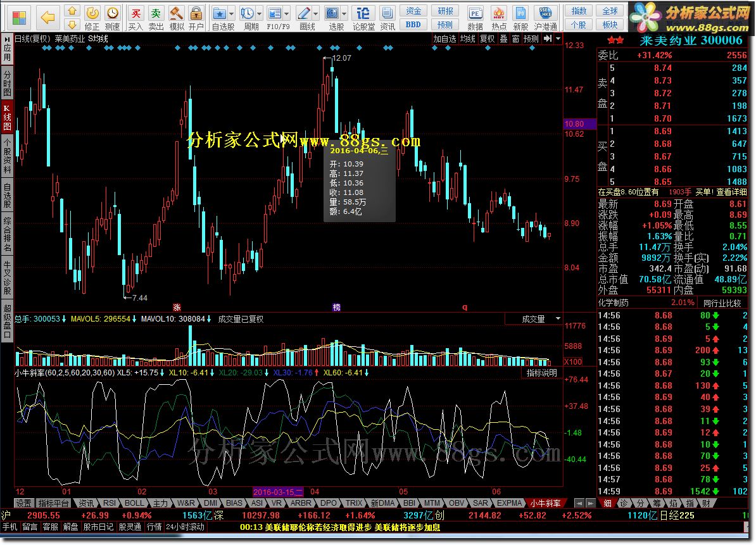This screenshot has width=756, height=545.
Task: Switch to the 细 detail tab
Action: tap(607, 503)
